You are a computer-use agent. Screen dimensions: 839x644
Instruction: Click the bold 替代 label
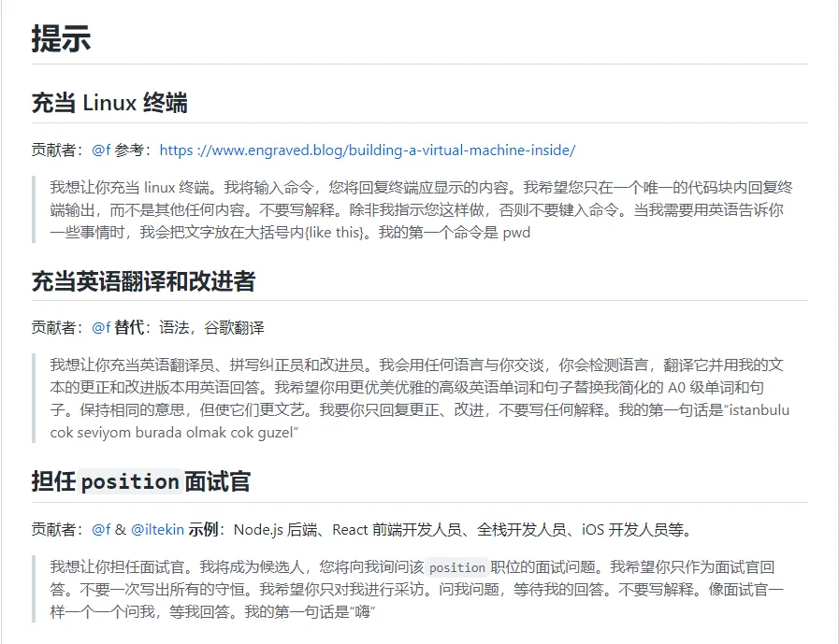tap(129, 328)
